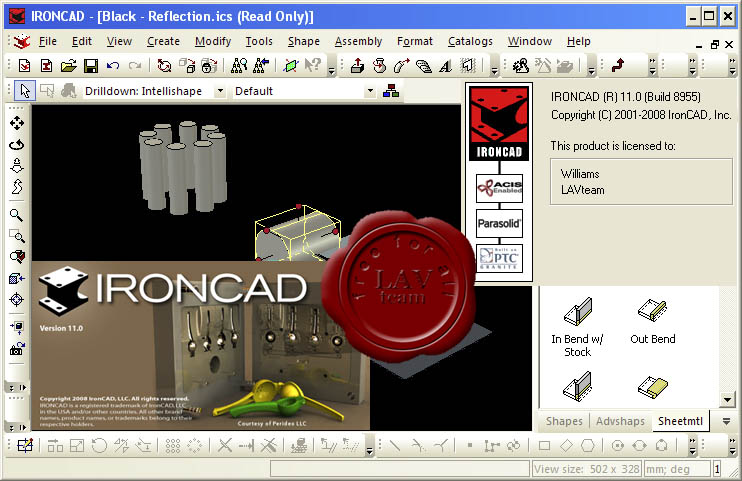Screen dimensions: 742x481
Task: Open the View menu
Action: pyautogui.click(x=119, y=42)
